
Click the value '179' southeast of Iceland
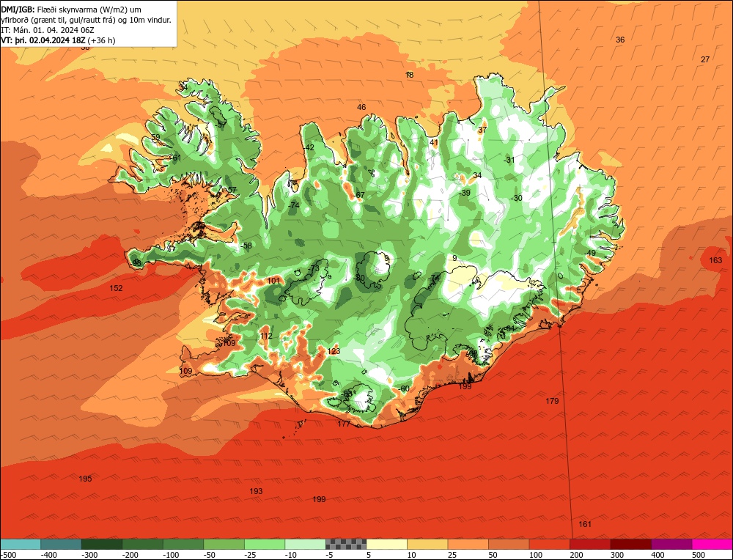point(552,401)
